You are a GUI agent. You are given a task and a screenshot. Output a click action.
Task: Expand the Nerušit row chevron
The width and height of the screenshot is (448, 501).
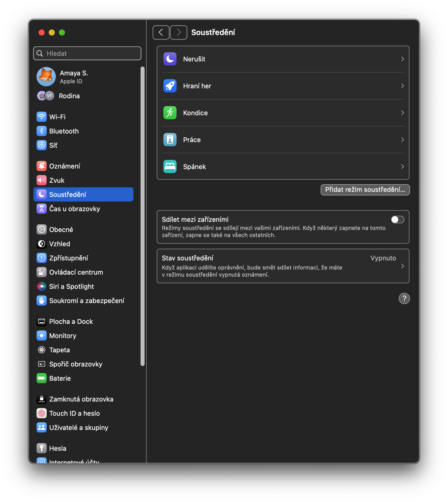402,59
